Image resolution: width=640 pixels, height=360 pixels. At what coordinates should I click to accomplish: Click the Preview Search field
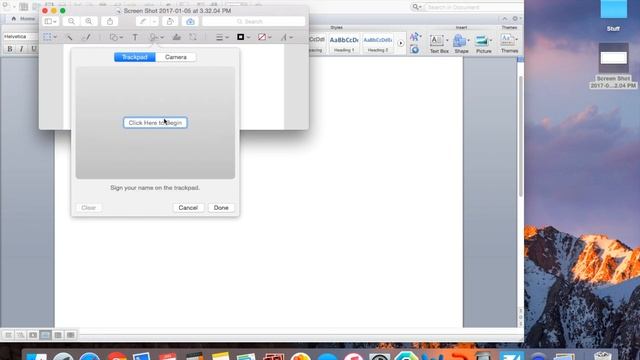pos(253,21)
